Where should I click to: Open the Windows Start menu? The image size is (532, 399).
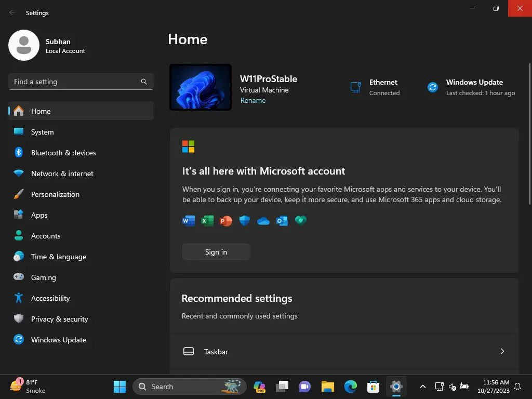tap(119, 387)
